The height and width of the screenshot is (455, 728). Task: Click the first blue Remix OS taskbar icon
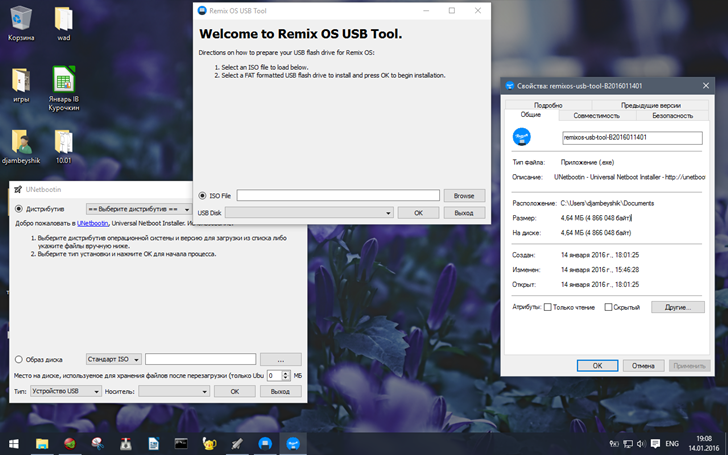point(265,444)
